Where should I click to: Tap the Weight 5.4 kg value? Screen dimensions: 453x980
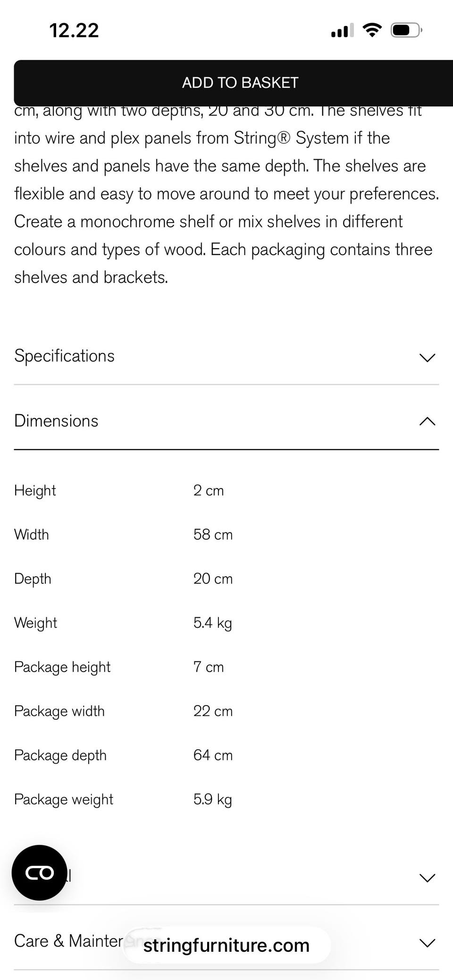tap(212, 623)
